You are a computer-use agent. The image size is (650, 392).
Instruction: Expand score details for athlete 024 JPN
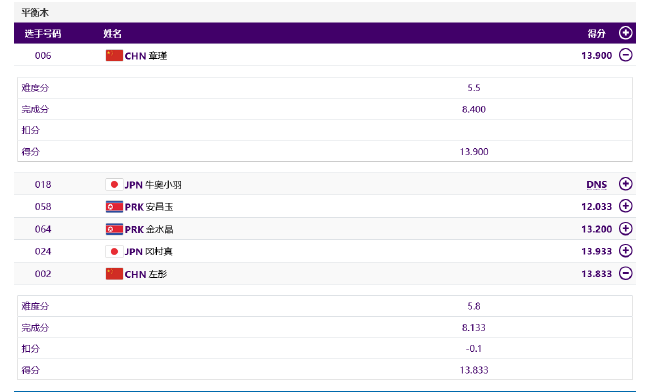tap(626, 251)
